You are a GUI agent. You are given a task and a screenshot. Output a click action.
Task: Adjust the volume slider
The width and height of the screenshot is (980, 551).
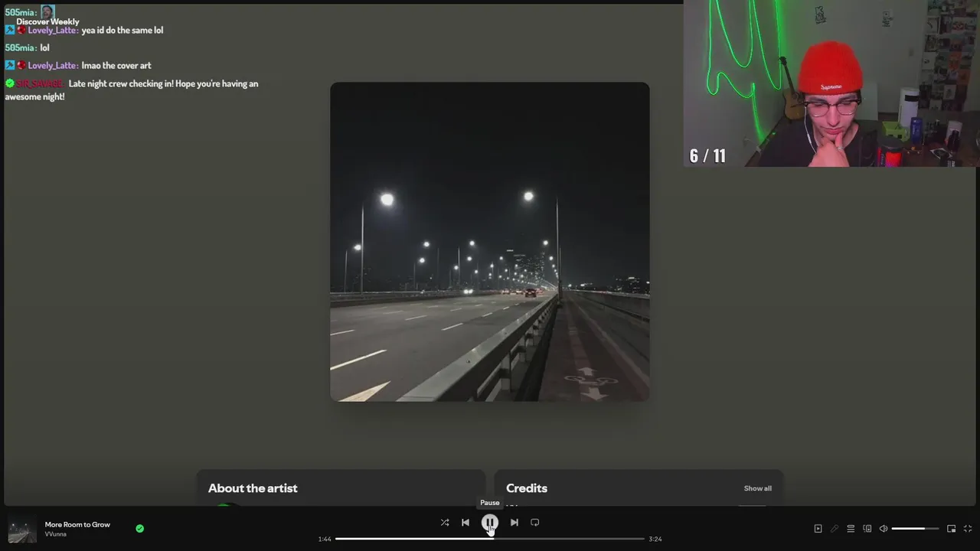[x=915, y=529]
